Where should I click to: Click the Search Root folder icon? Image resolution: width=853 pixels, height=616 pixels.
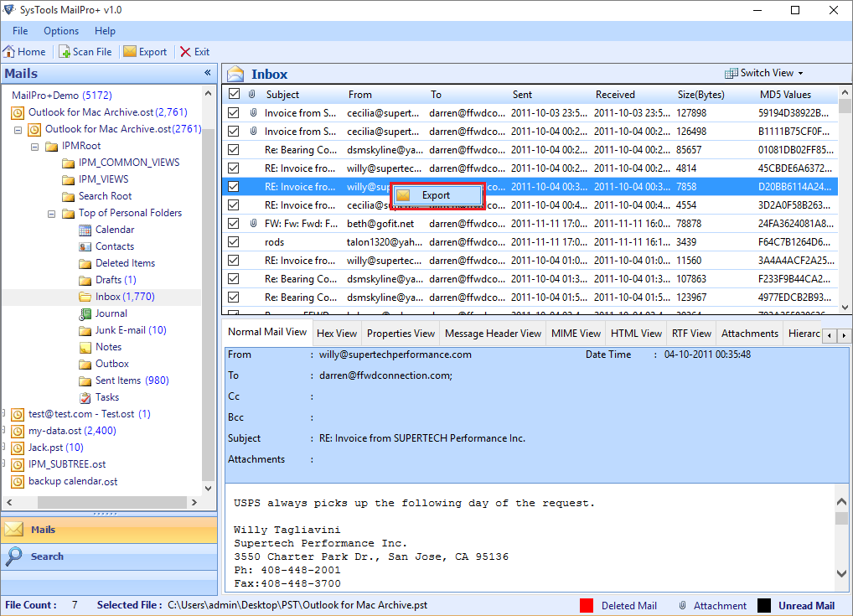point(68,196)
